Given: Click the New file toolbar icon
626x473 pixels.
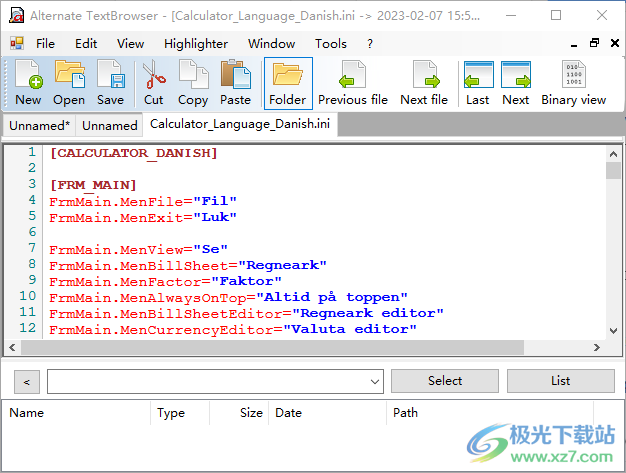Looking at the screenshot, I should (x=28, y=82).
